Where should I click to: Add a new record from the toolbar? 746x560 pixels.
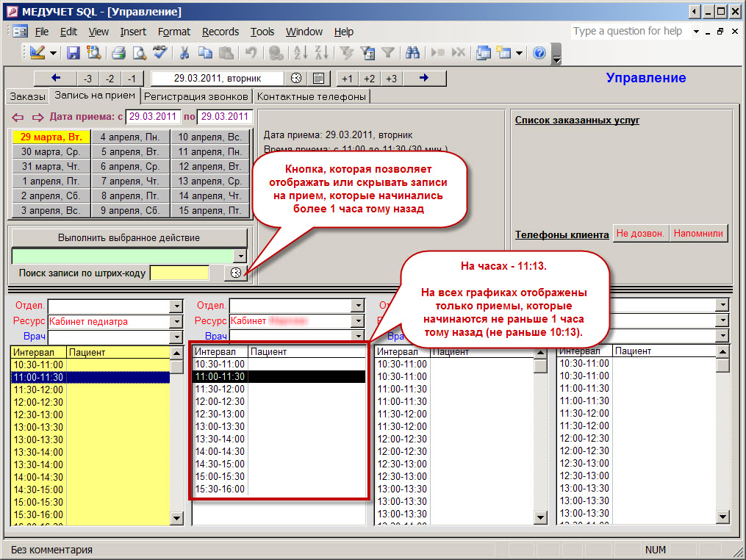coord(437,52)
